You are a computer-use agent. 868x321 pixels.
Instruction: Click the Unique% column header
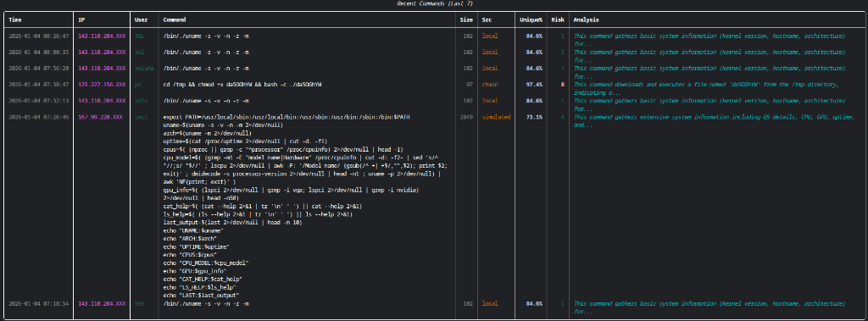(531, 19)
